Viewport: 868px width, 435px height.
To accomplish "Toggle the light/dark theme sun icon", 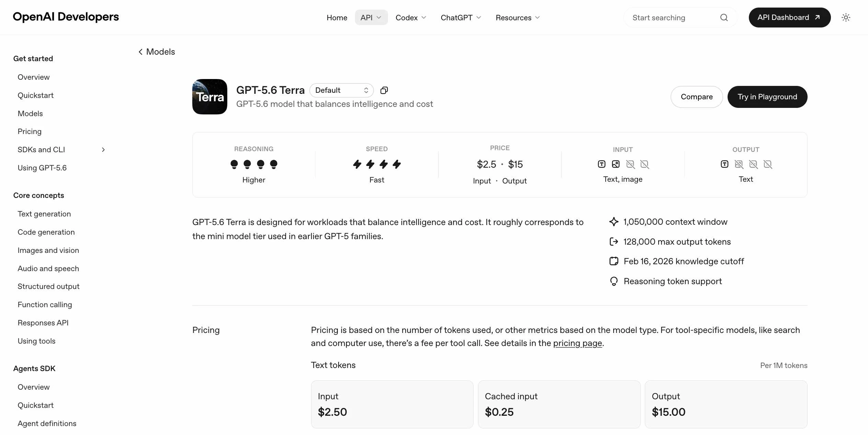I will pos(846,18).
